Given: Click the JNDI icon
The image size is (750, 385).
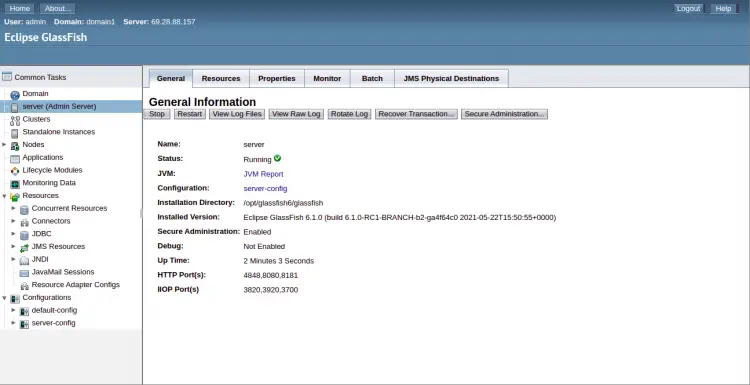Looking at the screenshot, I should [x=24, y=260].
